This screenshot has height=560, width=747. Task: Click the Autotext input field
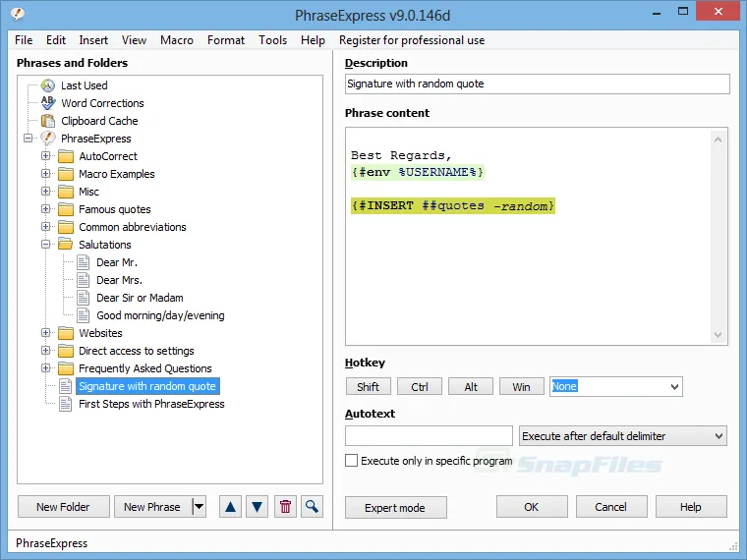click(x=429, y=435)
